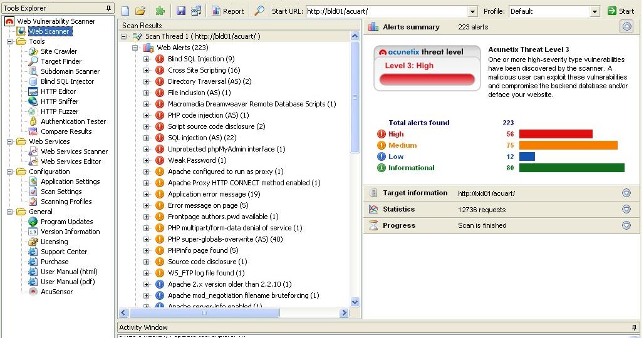644x338 pixels.
Task: Open the Start URL dropdown arrow
Action: pos(472,11)
